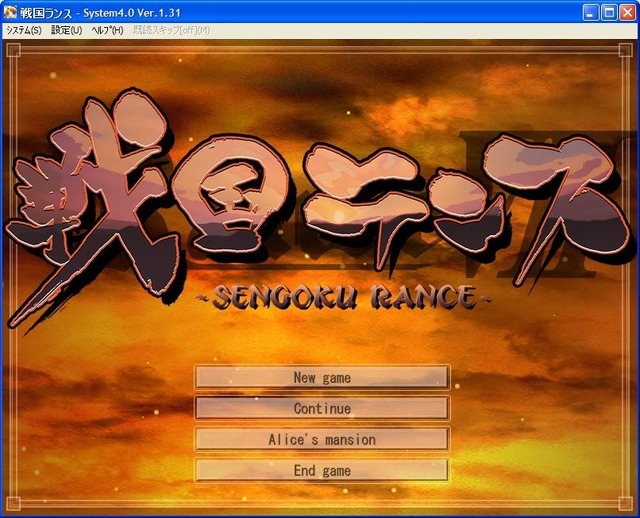Click the SENGOKU RANCE subtitle text
640x518 pixels.
coord(344,297)
